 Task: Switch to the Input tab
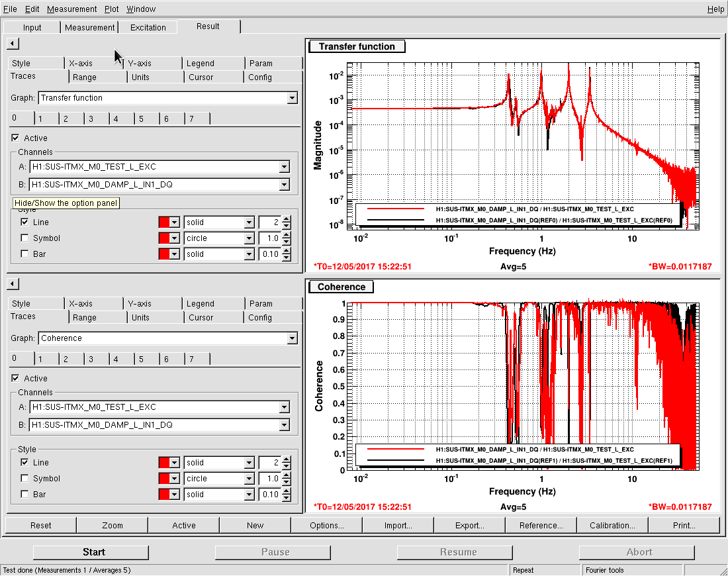click(x=32, y=27)
